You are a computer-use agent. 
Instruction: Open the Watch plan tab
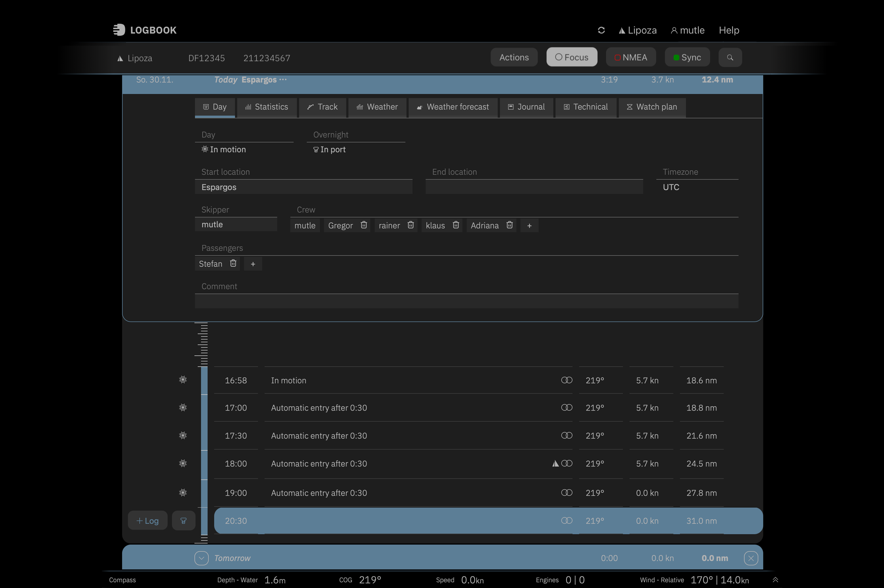coord(652,107)
